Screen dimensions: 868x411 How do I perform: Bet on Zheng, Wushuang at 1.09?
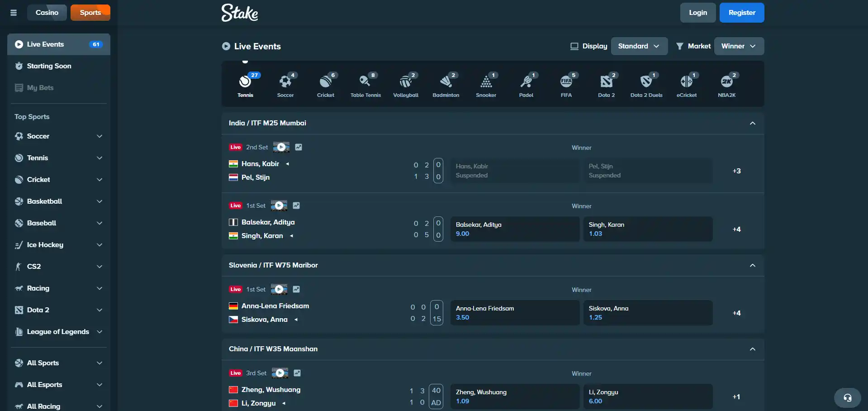515,397
